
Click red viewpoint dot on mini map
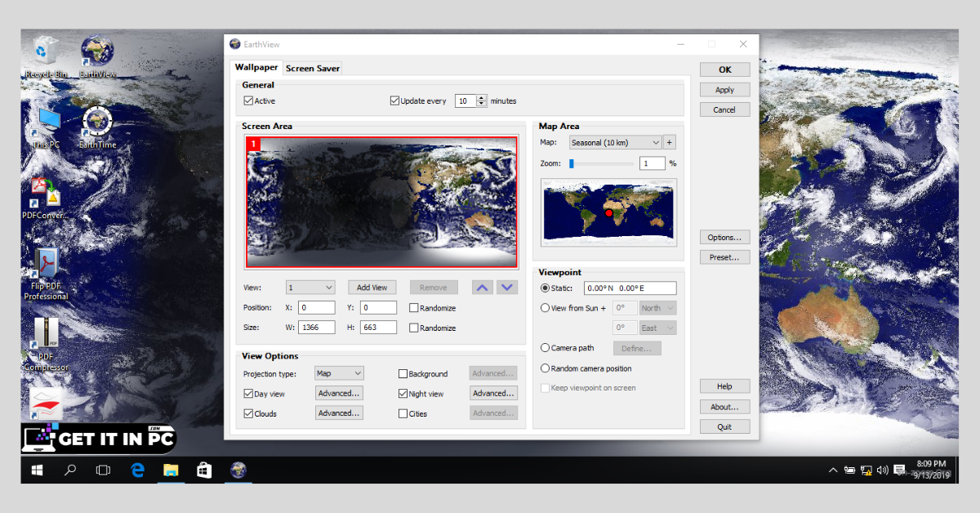point(608,212)
